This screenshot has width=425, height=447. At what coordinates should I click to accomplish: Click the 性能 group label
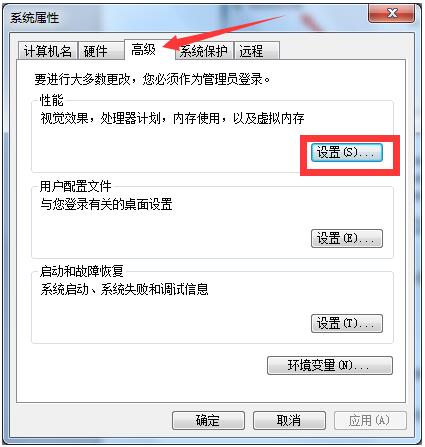tap(51, 100)
